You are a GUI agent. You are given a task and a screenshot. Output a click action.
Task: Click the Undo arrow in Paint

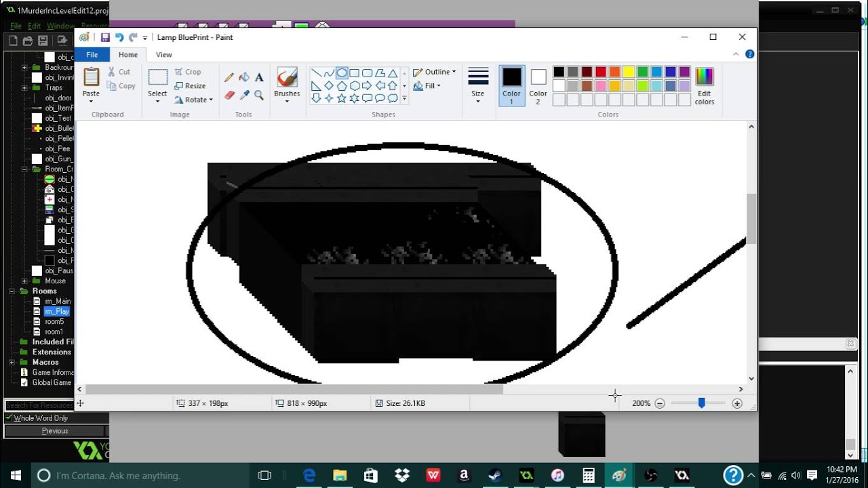pyautogui.click(x=119, y=37)
